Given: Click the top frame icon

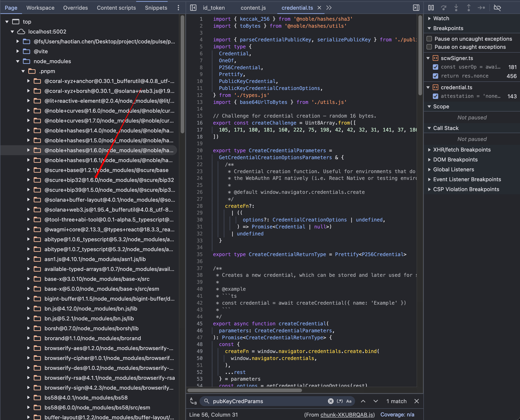Looking at the screenshot, I should pyautogui.click(x=16, y=22).
